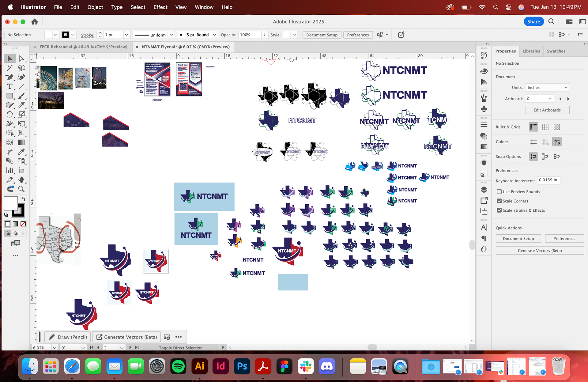Screen dimensions: 588x382
Task: Click the Edit Artboards button
Action: coord(547,110)
